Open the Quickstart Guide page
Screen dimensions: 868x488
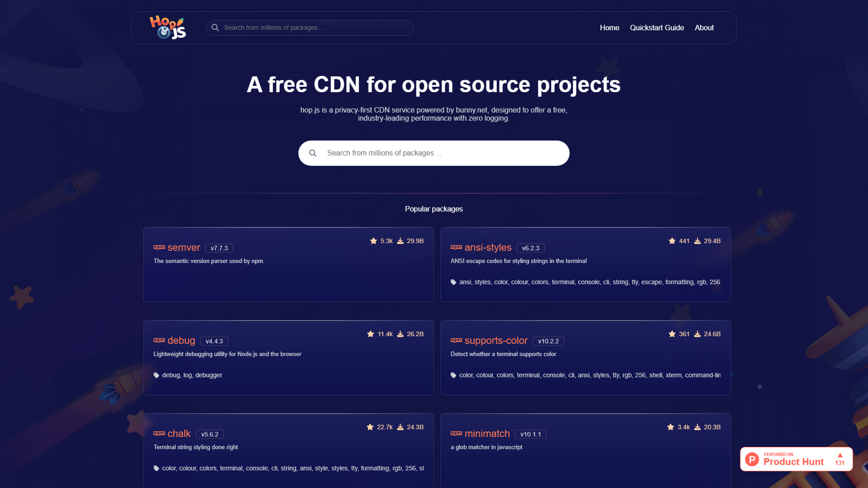656,28
